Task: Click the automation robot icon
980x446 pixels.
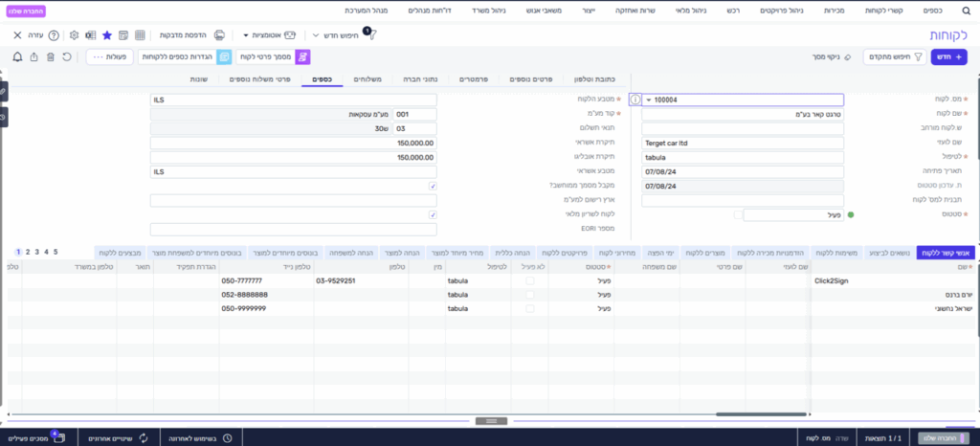Action: click(x=290, y=35)
